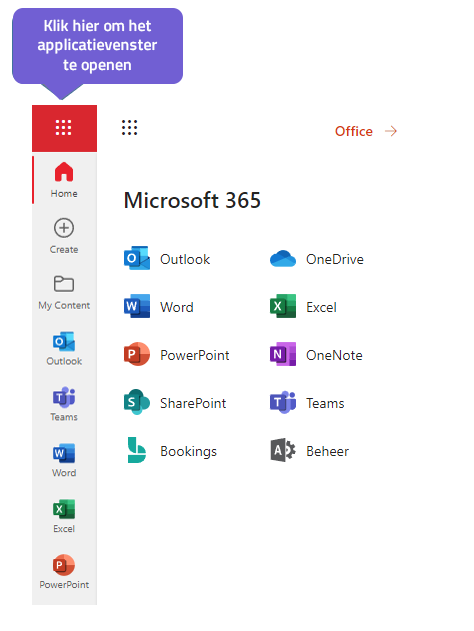Follow the Office link
The image size is (474, 631).
click(354, 131)
